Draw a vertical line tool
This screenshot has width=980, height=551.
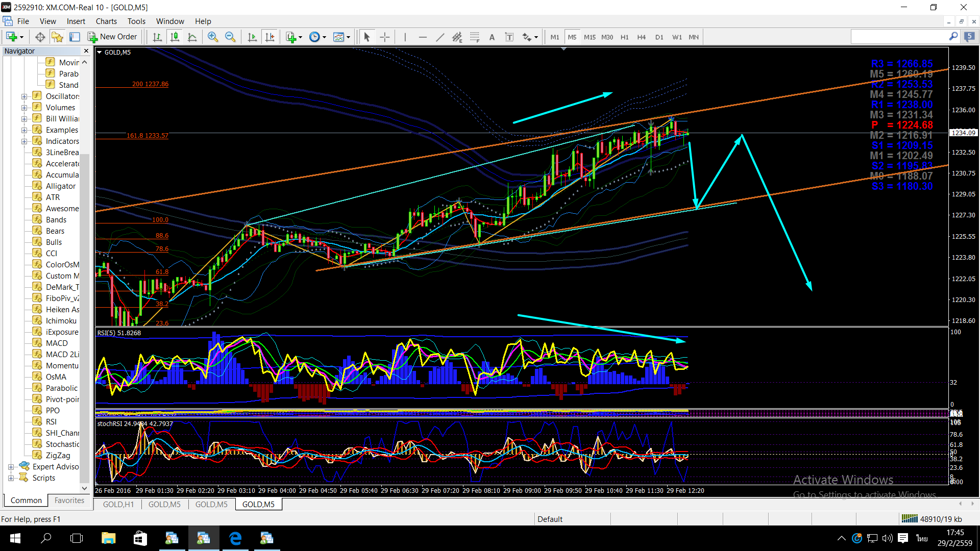point(405,37)
